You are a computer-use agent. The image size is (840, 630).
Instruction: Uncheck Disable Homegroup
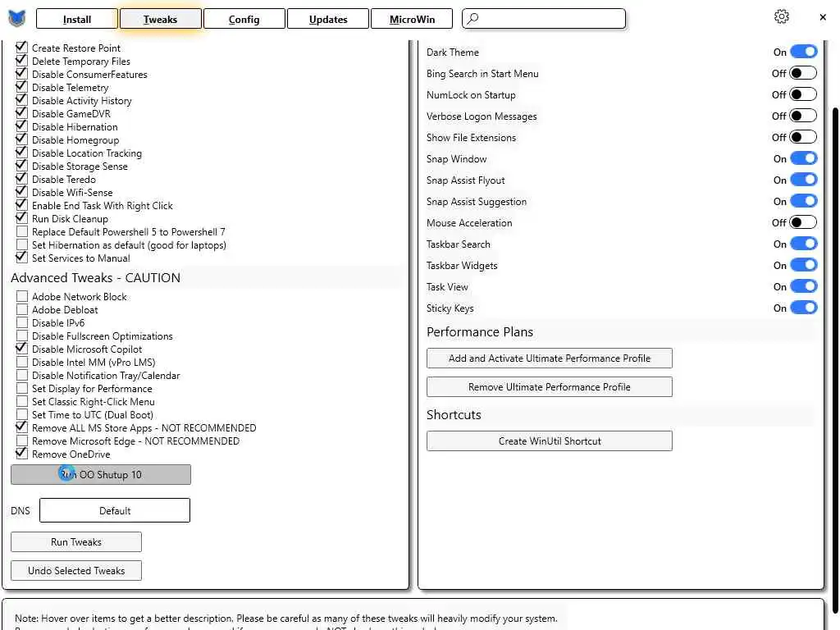pos(21,139)
